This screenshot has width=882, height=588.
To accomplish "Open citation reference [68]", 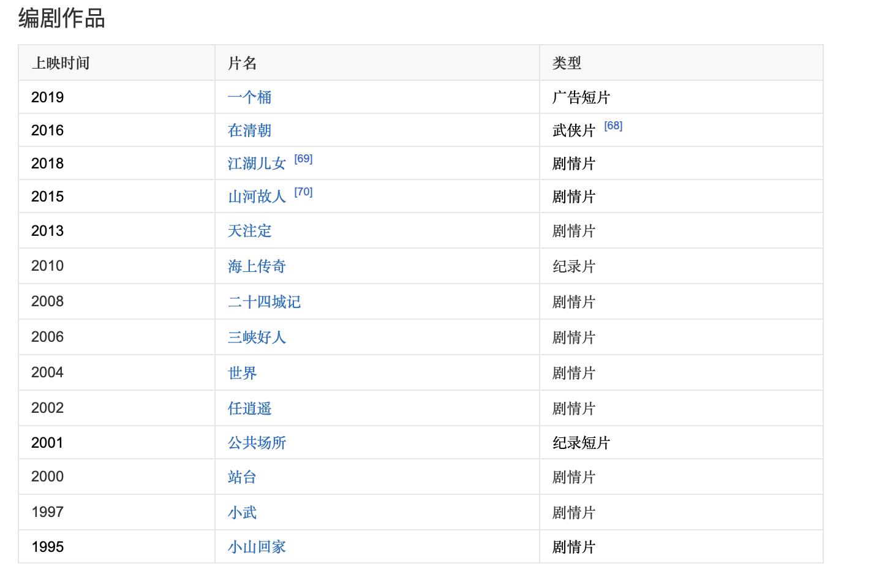I will (x=613, y=126).
